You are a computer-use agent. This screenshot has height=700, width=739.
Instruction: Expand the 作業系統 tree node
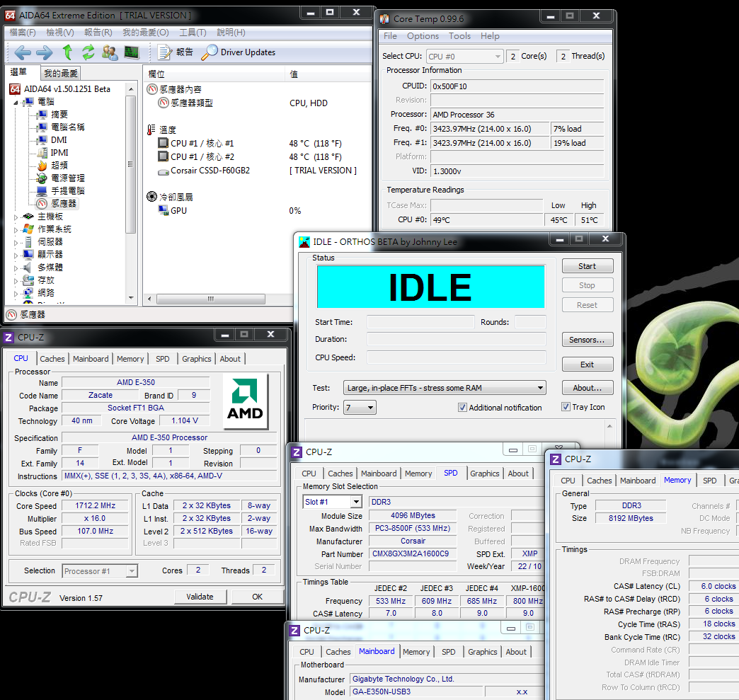tap(16, 230)
